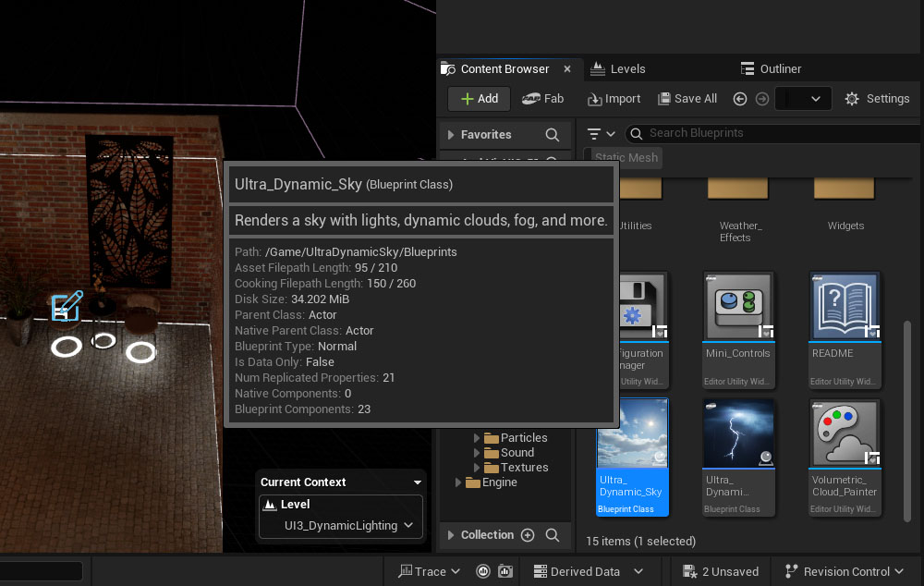The height and width of the screenshot is (586, 924).
Task: Expand the Engine folder
Action: (x=458, y=482)
